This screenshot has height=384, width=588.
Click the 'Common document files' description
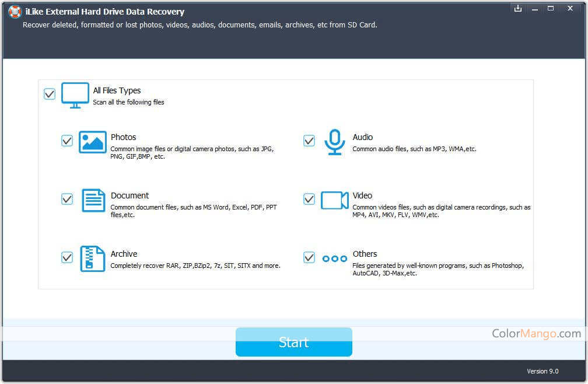point(194,211)
